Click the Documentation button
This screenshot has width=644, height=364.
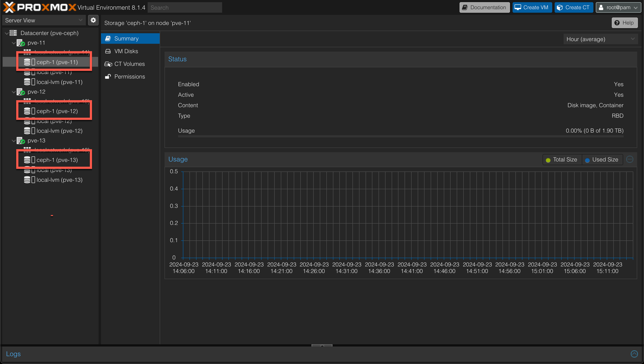click(484, 7)
